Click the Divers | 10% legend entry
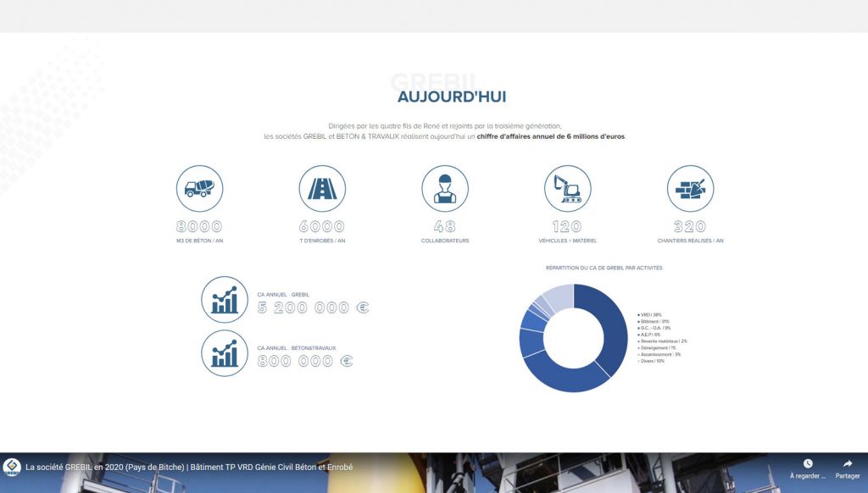This screenshot has width=868, height=493. tap(651, 361)
